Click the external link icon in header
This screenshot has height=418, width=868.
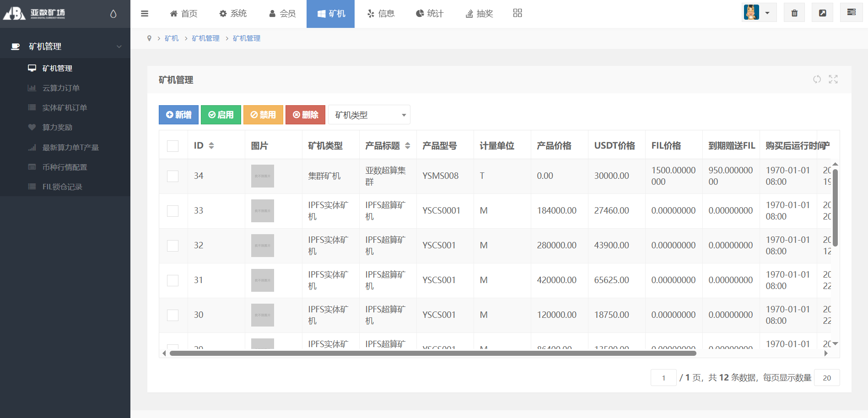[x=822, y=13]
